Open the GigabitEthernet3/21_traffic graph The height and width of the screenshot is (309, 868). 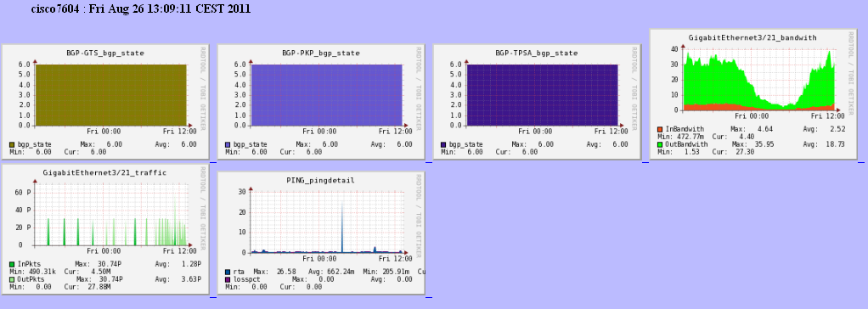click(105, 228)
